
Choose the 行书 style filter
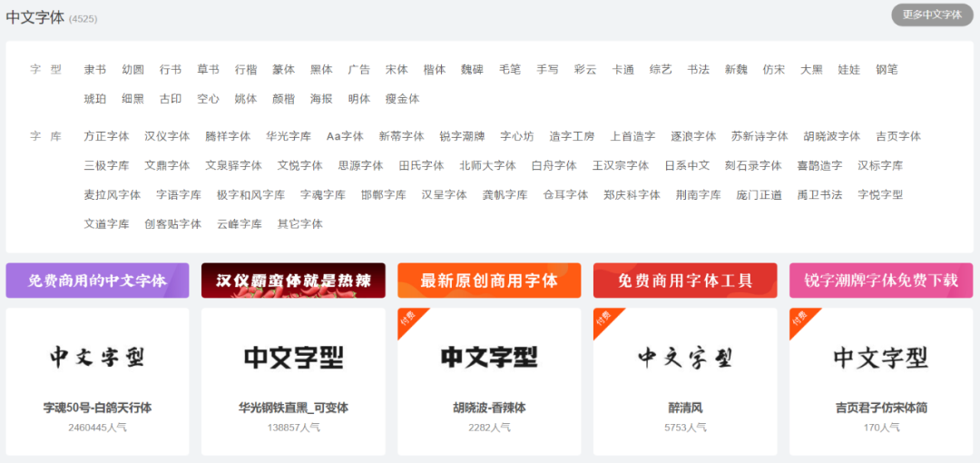[171, 69]
